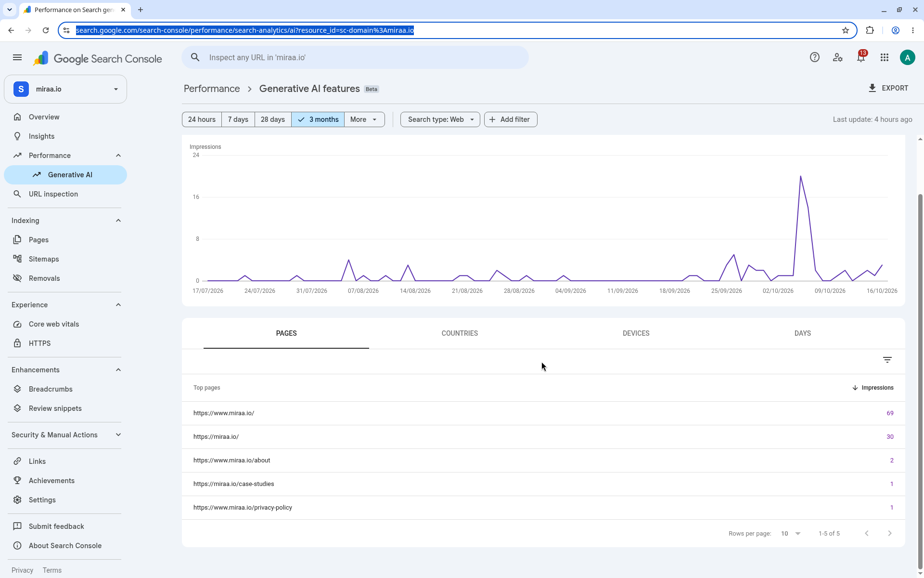The height and width of the screenshot is (578, 924).
Task: Click the Google Search Console logo
Action: click(x=97, y=59)
